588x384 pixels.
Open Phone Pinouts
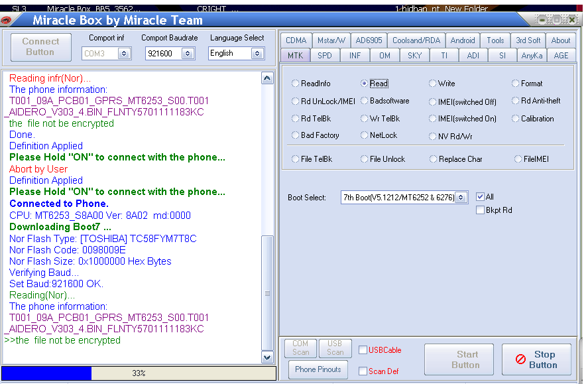(x=318, y=369)
